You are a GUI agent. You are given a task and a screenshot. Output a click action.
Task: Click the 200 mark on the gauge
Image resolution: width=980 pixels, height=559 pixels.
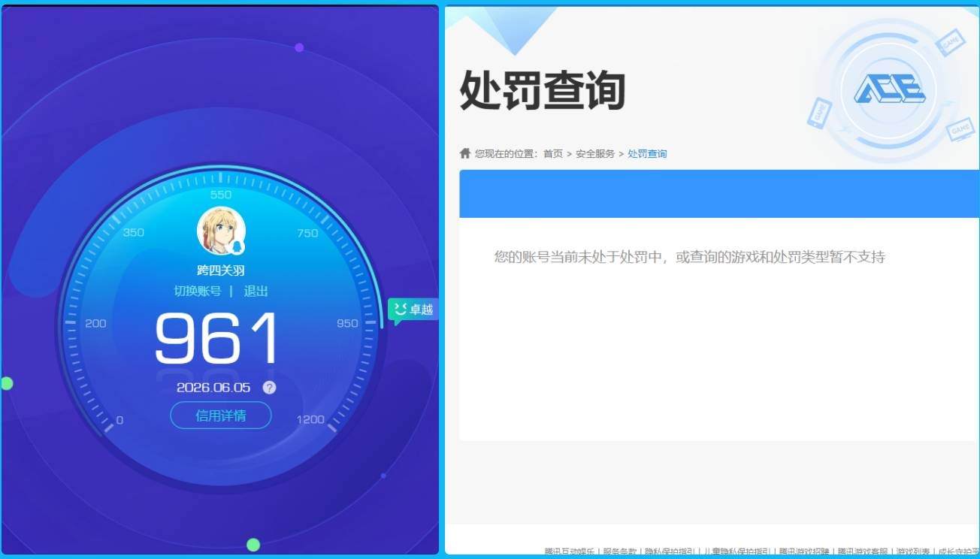click(95, 323)
